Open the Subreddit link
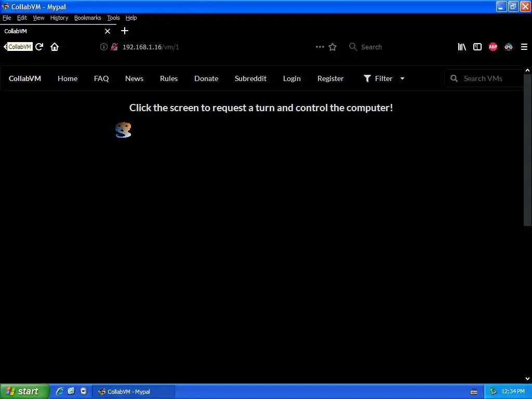Screen dimensions: 532x399 click(251, 78)
